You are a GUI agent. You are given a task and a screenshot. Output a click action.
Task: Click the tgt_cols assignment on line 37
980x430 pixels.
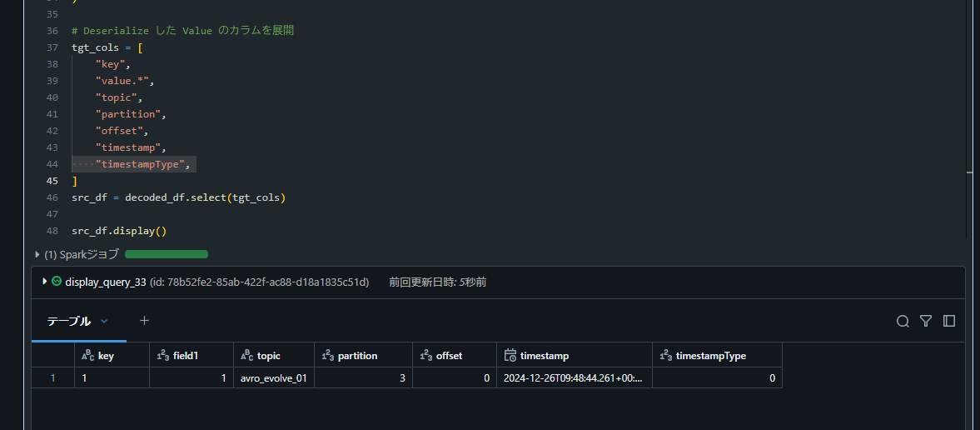pyautogui.click(x=107, y=47)
